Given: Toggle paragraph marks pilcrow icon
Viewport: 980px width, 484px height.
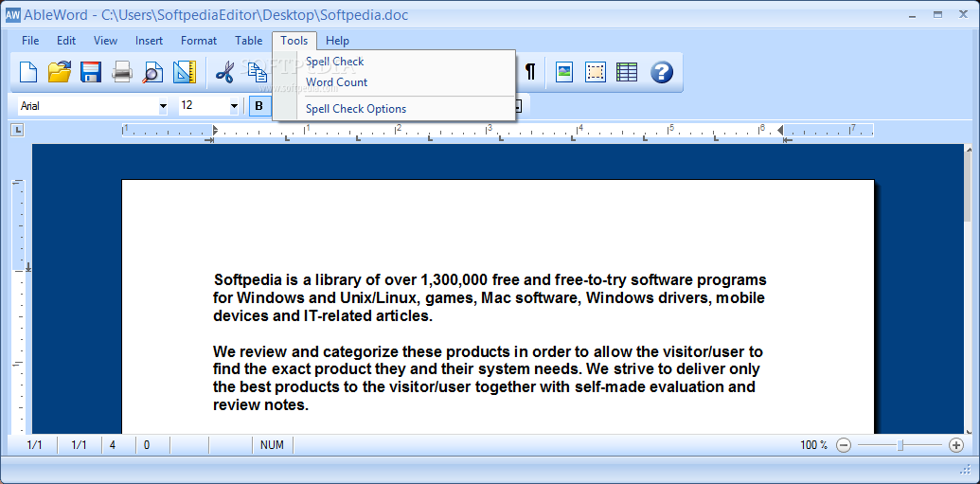Looking at the screenshot, I should [530, 72].
